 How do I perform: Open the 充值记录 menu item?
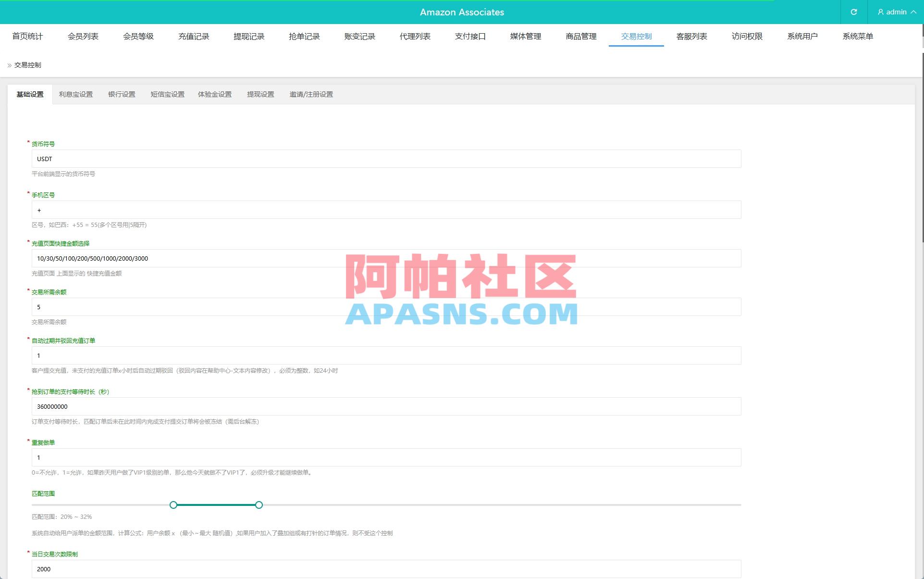[193, 36]
